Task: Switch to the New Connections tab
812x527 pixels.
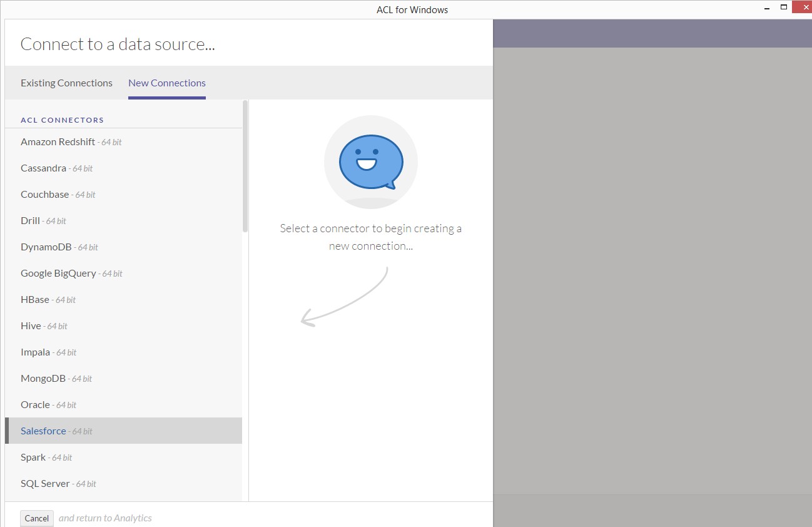Action: 166,83
